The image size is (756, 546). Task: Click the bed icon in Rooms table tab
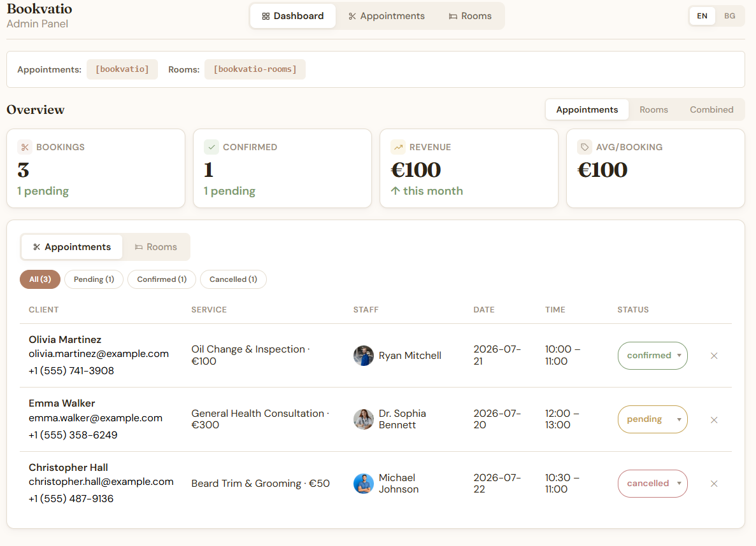[x=139, y=247]
